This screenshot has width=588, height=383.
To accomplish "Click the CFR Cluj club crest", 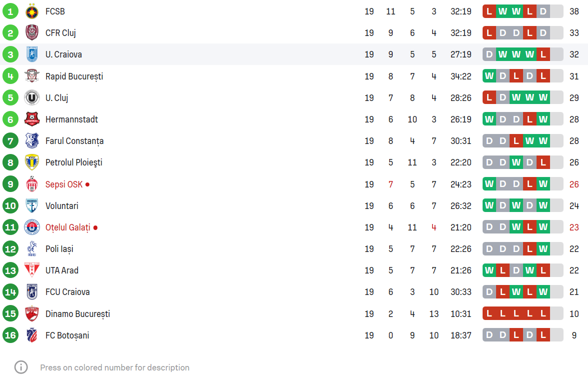I will 32,33.
